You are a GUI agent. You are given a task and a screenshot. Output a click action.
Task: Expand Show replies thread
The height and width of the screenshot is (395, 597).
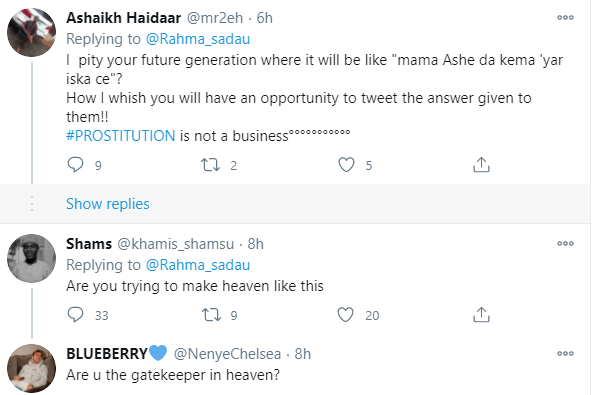tap(108, 204)
